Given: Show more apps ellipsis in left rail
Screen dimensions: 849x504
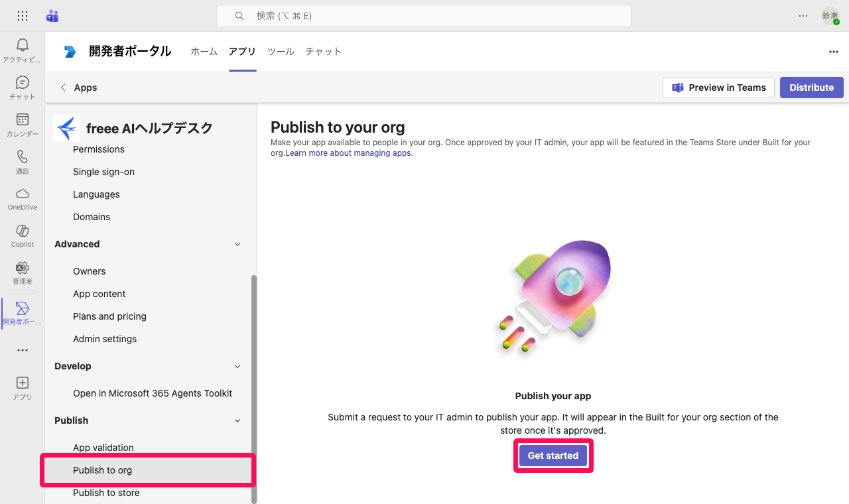Looking at the screenshot, I should [23, 350].
